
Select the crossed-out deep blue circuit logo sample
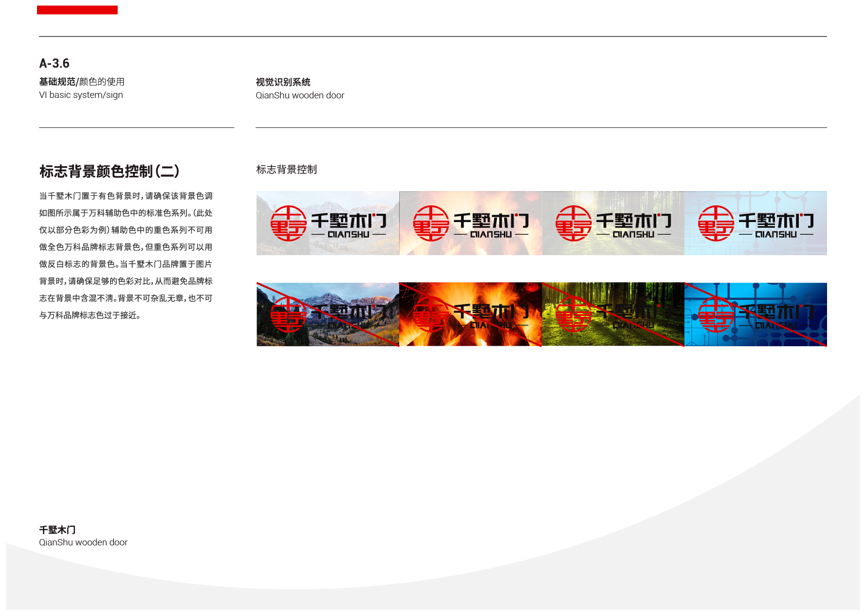click(755, 315)
